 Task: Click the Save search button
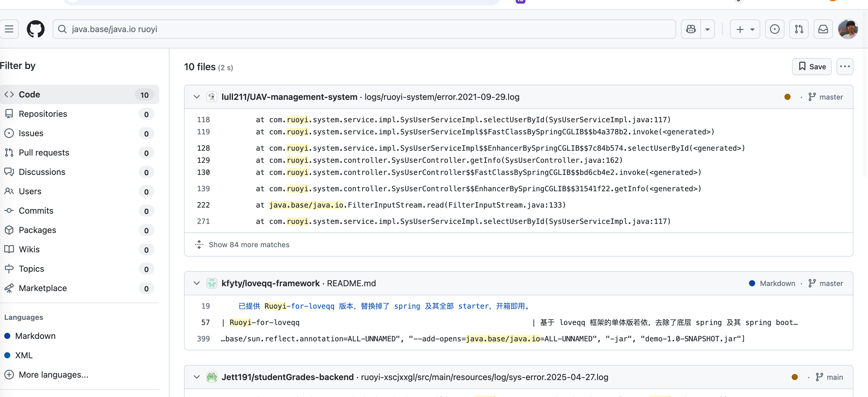coord(811,66)
